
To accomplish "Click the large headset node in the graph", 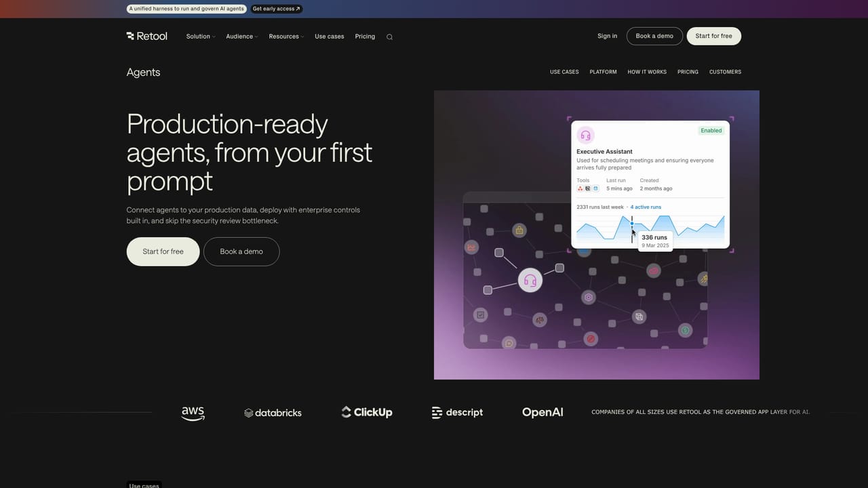I will 530,280.
